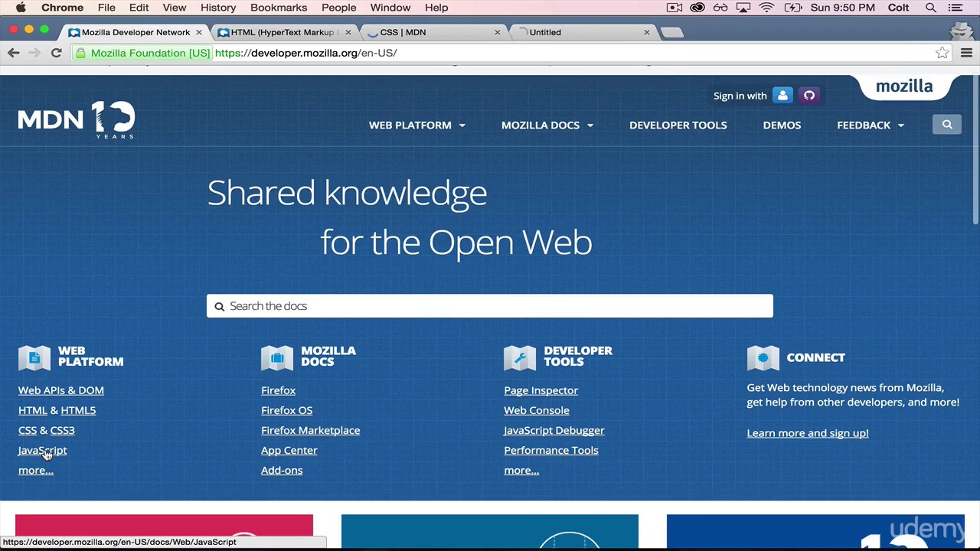
Task: Open the JavaScript link
Action: click(42, 450)
